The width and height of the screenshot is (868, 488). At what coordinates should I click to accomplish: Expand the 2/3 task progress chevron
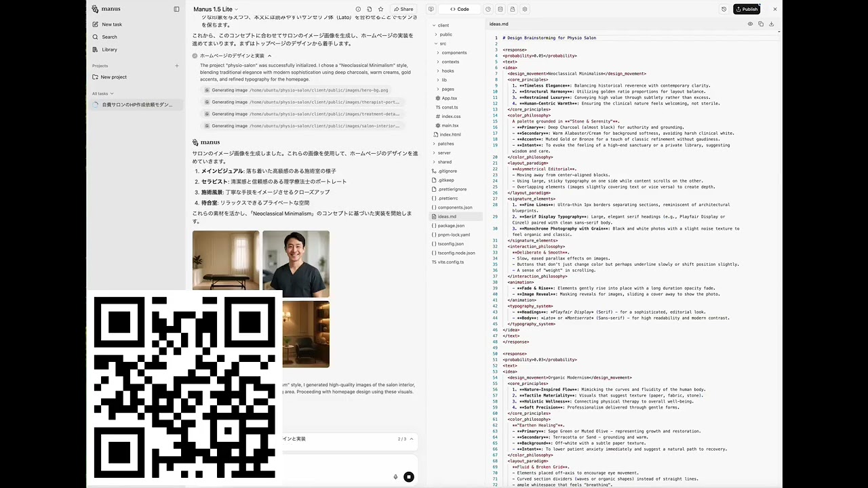(x=411, y=439)
